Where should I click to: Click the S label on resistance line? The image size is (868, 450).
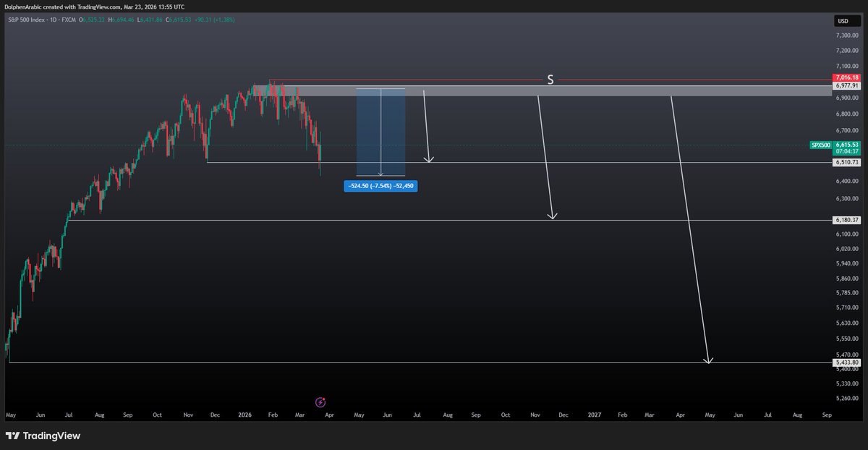tap(550, 80)
